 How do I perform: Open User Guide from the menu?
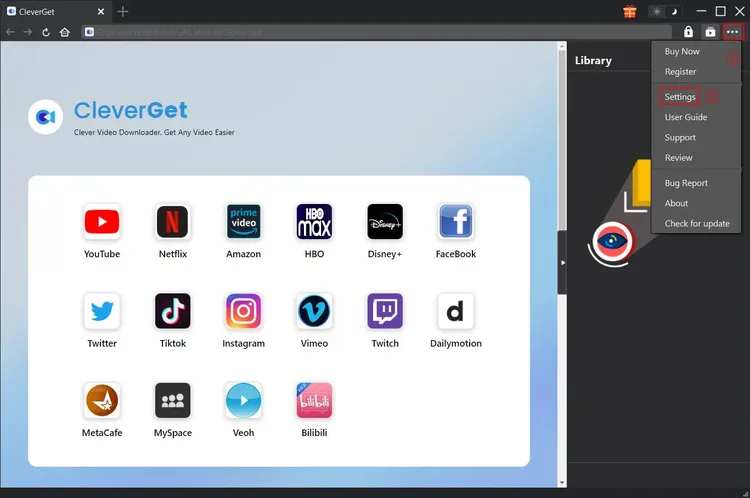pos(686,117)
